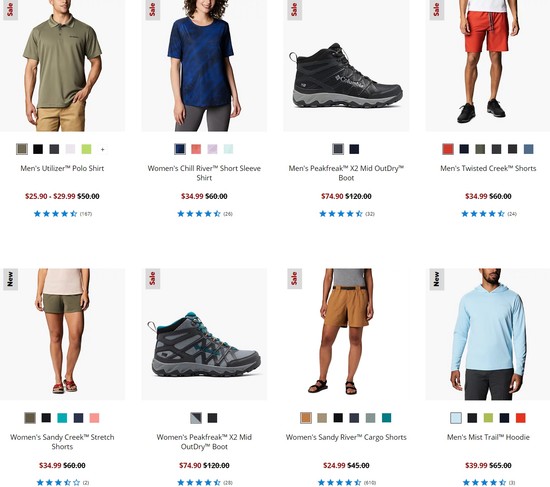
Task: Open star ratings for Sandy River Cargo Shorts
Action: (x=347, y=483)
